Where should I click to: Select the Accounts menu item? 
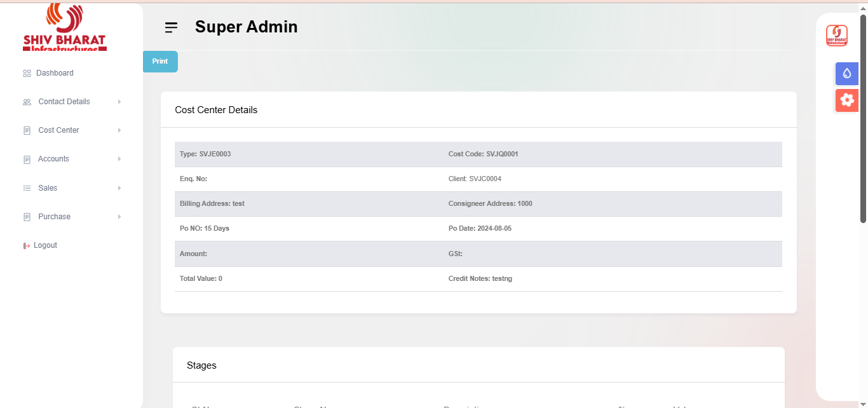click(x=53, y=159)
